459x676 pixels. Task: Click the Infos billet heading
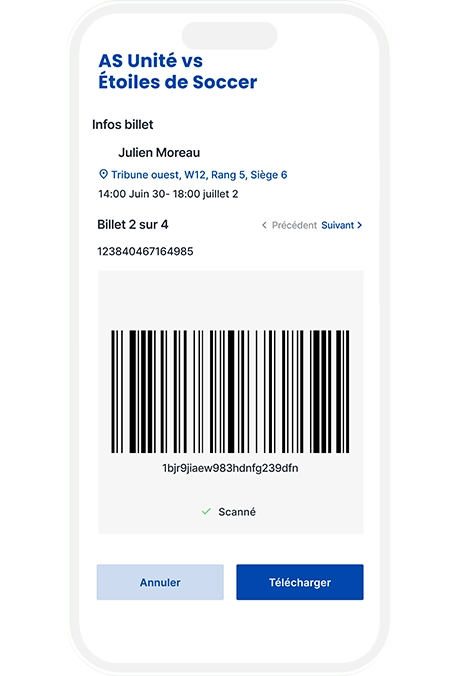point(123,125)
